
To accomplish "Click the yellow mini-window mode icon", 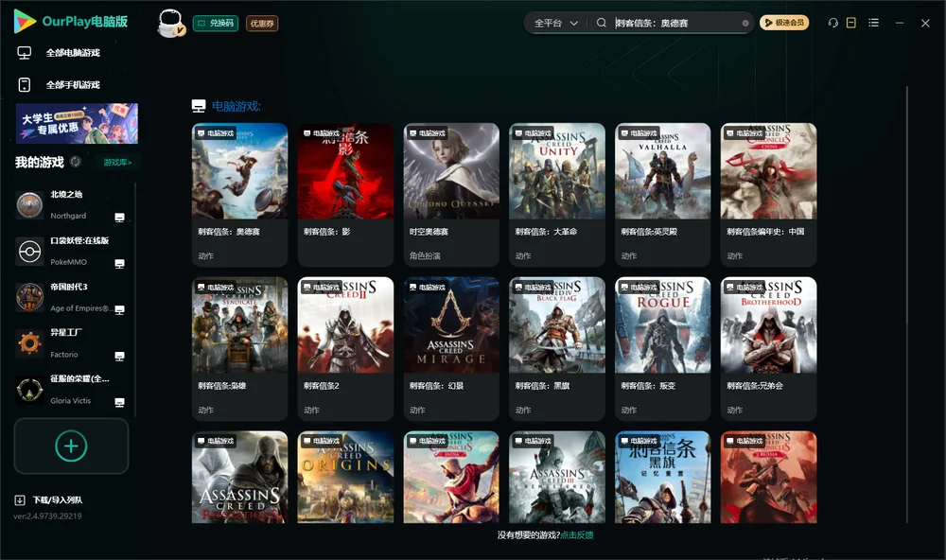I will click(x=850, y=23).
